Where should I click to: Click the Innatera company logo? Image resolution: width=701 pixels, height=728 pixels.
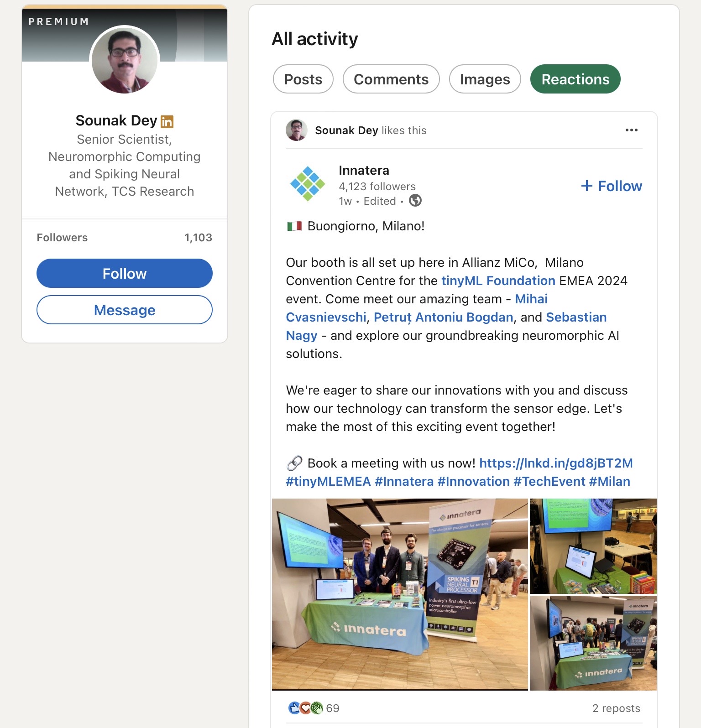308,184
